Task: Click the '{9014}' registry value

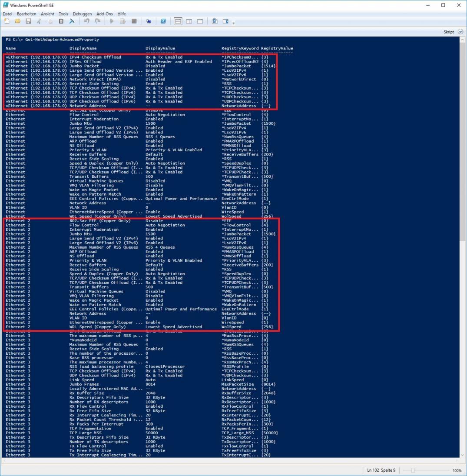Action: [x=268, y=384]
